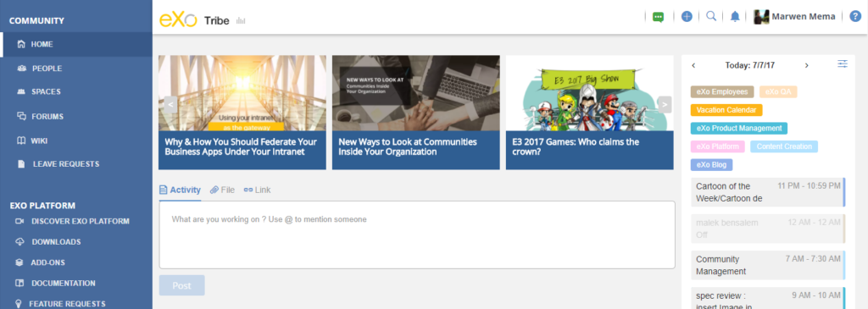Open People text in sidebar menu
The image size is (868, 309).
[47, 69]
